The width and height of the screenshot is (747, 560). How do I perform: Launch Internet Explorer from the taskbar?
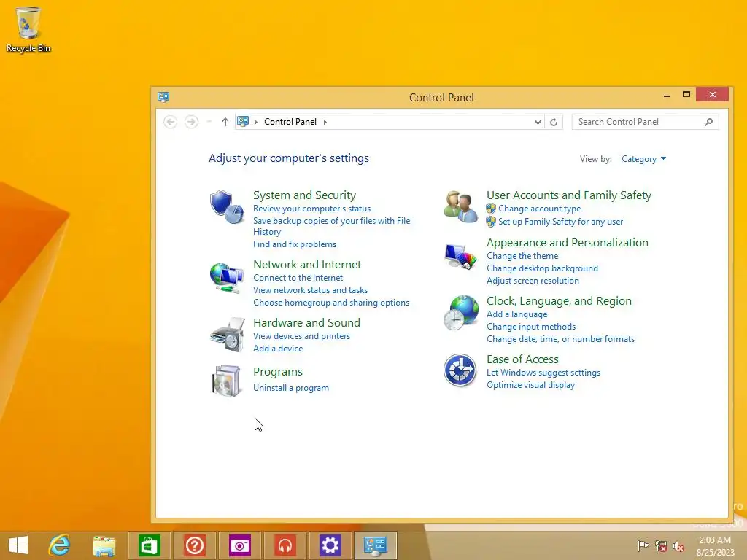pyautogui.click(x=60, y=545)
